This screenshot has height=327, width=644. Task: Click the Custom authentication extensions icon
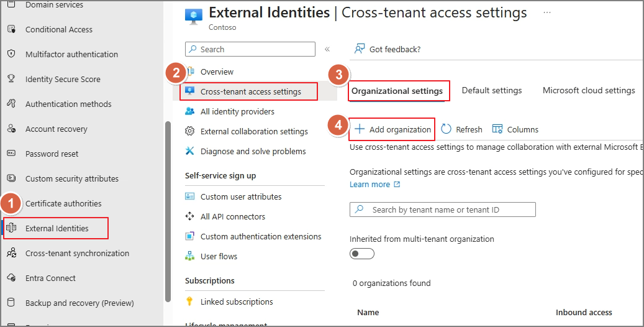190,236
